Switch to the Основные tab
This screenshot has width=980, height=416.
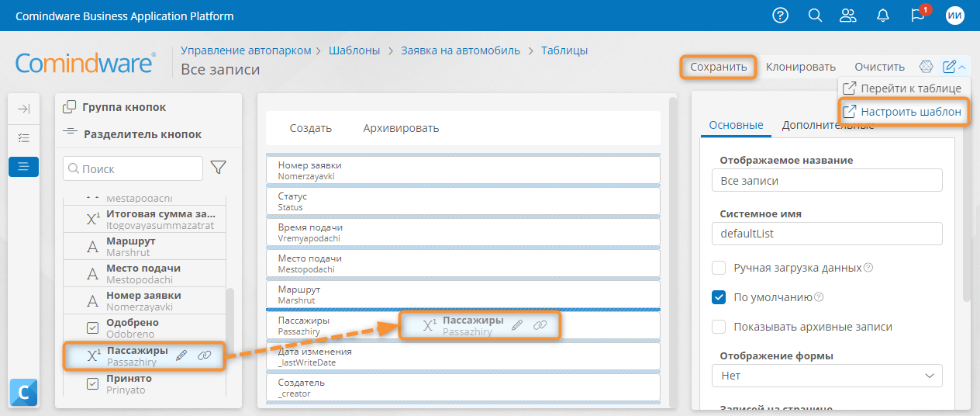pyautogui.click(x=736, y=125)
